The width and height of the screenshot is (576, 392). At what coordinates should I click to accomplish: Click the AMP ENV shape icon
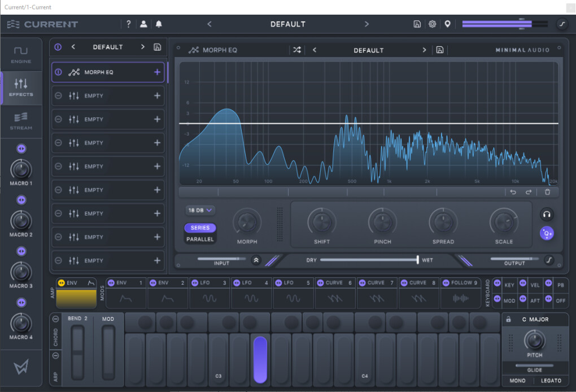click(91, 283)
